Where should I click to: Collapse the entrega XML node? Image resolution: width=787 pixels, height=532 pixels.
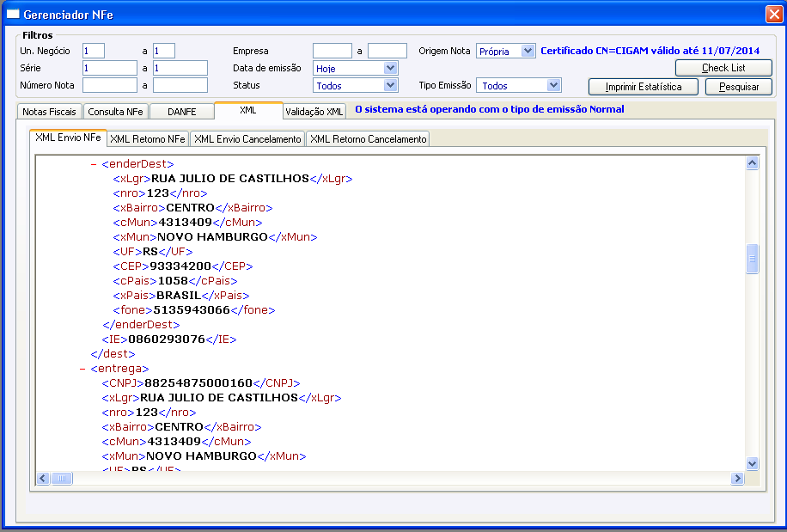pos(82,368)
